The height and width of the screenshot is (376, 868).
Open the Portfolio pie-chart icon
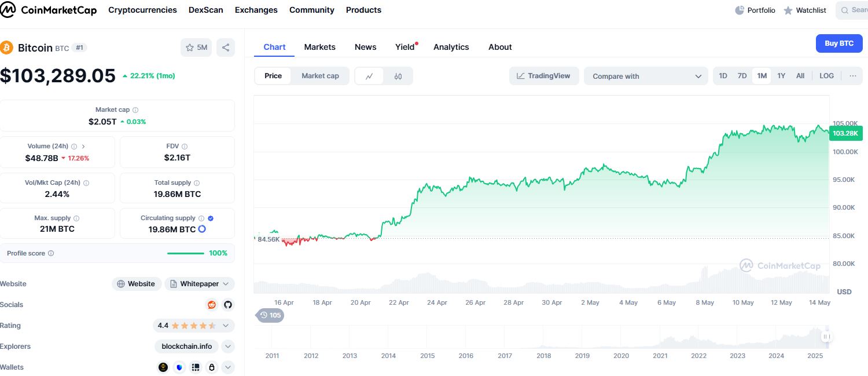tap(740, 10)
